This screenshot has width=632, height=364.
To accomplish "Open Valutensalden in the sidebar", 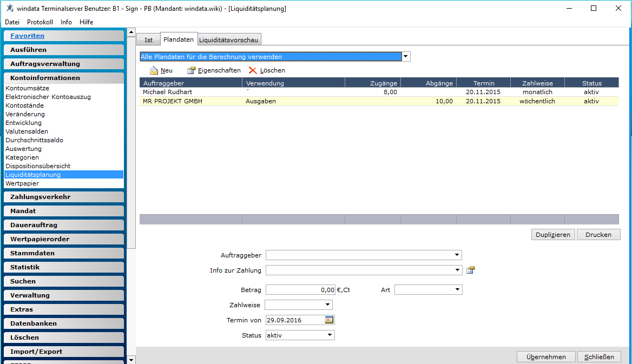I will (x=27, y=131).
